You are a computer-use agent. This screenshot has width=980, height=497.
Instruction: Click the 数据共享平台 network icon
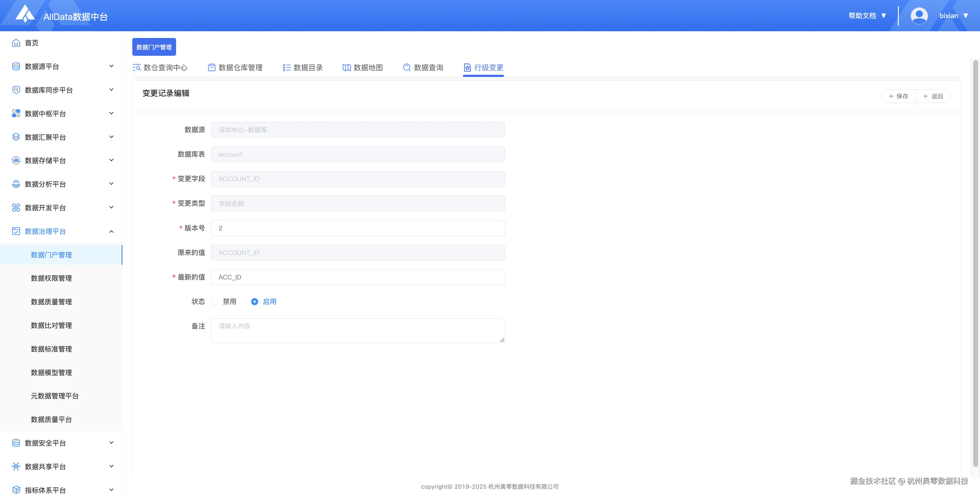[x=16, y=467]
